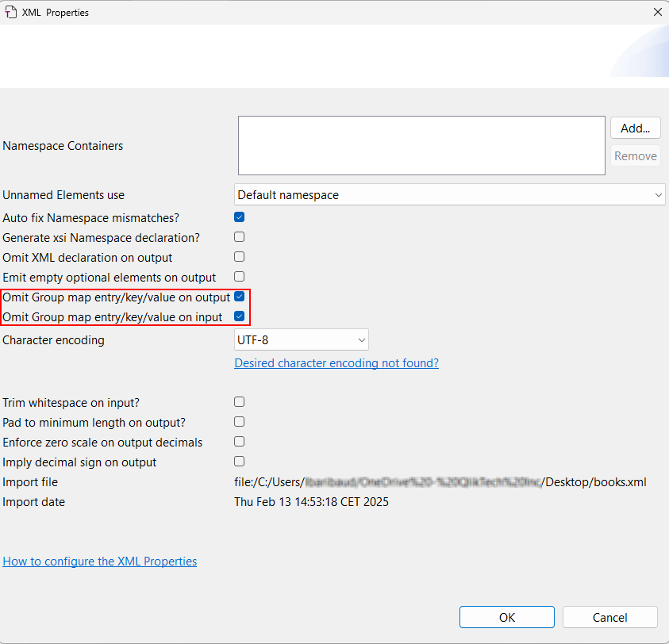Check Generate xsi Namespace declaration
The height and width of the screenshot is (644, 669).
click(x=239, y=236)
